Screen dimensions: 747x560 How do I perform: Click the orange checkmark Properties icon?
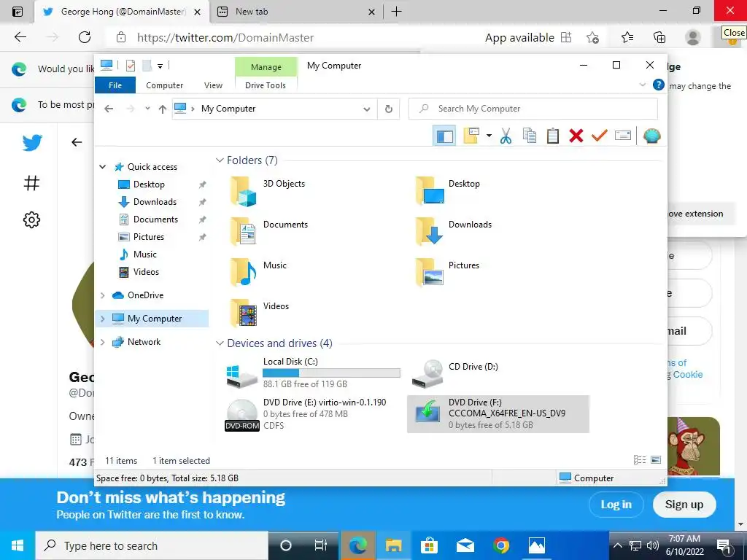click(x=600, y=136)
